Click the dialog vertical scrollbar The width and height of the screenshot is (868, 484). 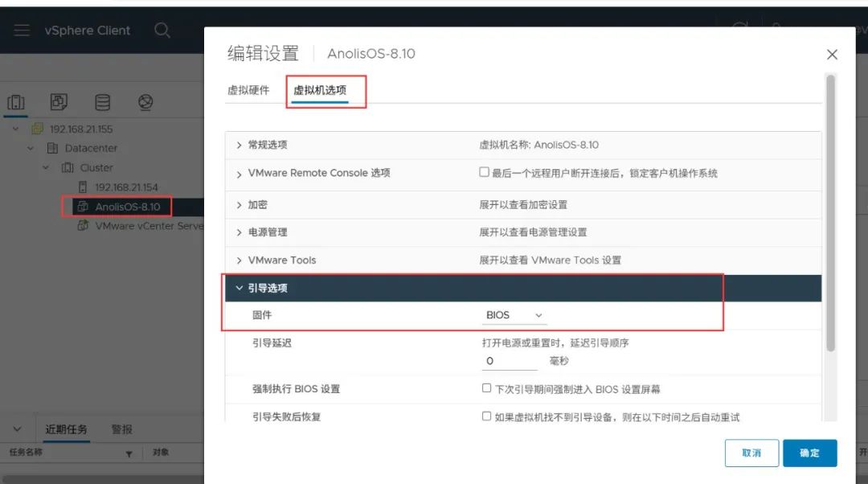tap(830, 213)
